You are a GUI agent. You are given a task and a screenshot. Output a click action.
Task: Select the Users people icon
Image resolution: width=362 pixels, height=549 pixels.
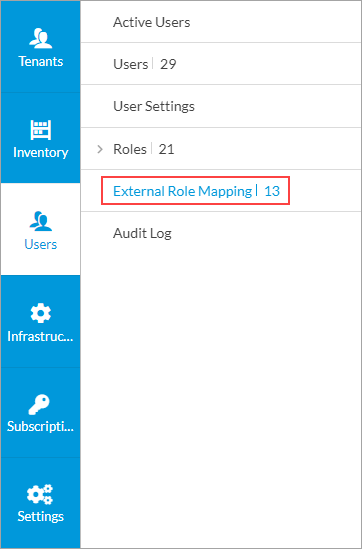pos(41,221)
